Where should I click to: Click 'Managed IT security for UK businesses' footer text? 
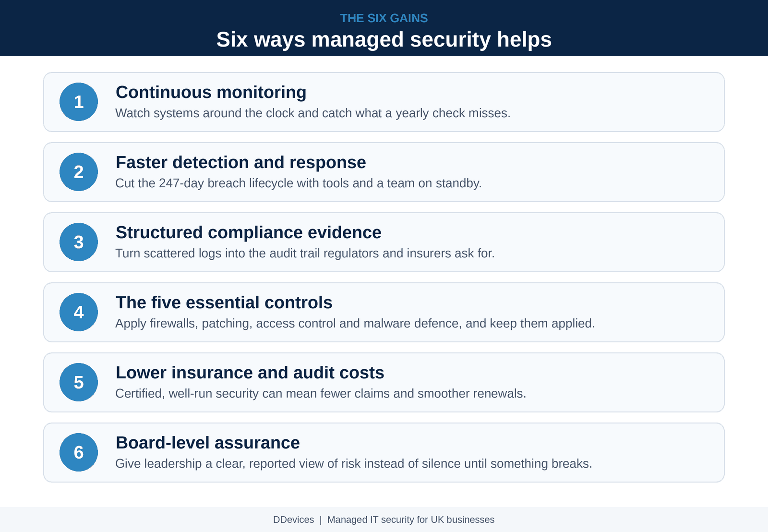click(x=411, y=520)
